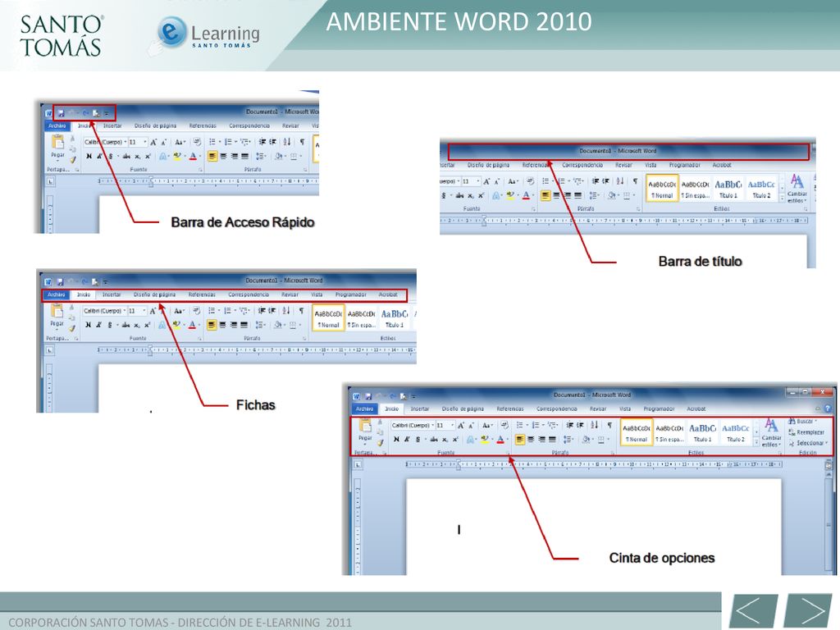Select Format Painter brush in Cinta de opciones screenshot
This screenshot has height=630, width=840.
click(381, 442)
